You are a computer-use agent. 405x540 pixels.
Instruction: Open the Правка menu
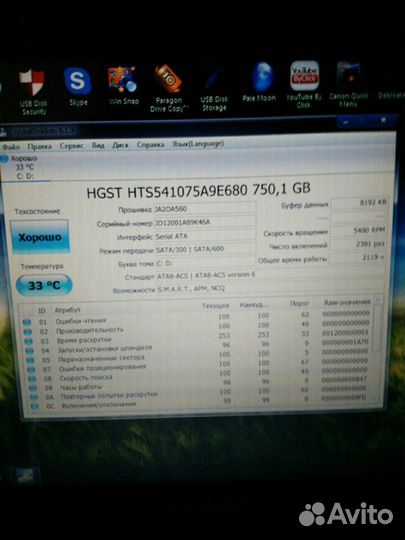39,146
